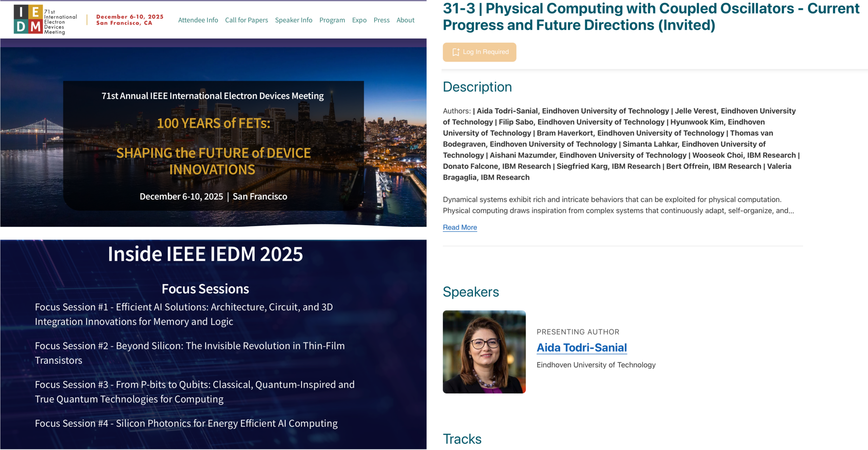
Task: Open Aida Todri-Sanial speaker profile link
Action: tap(581, 348)
